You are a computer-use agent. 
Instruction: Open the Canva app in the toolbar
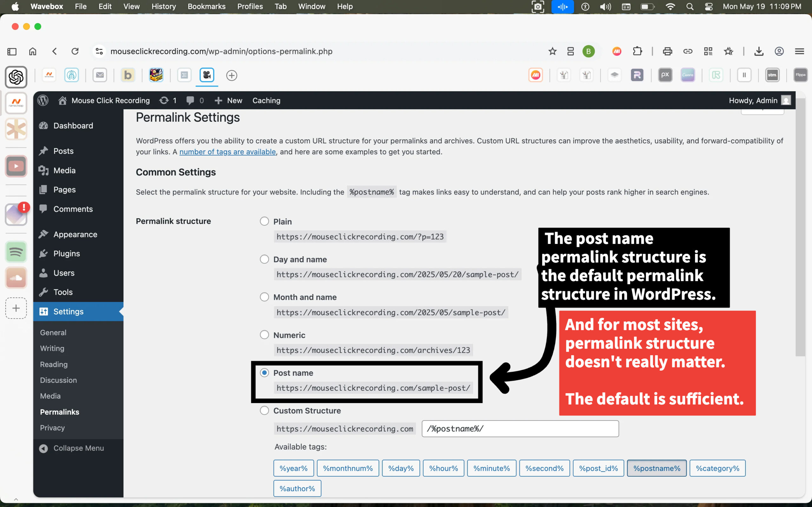688,75
